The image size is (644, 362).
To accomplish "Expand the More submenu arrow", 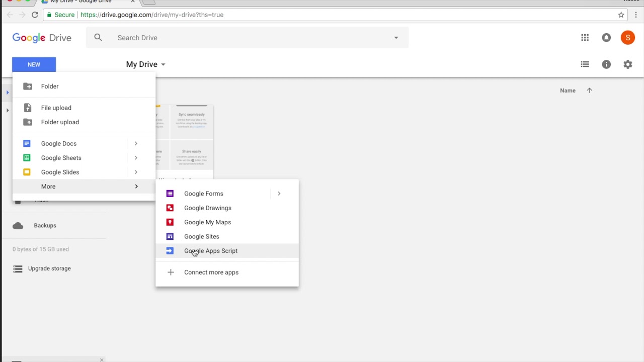I will 136,187.
